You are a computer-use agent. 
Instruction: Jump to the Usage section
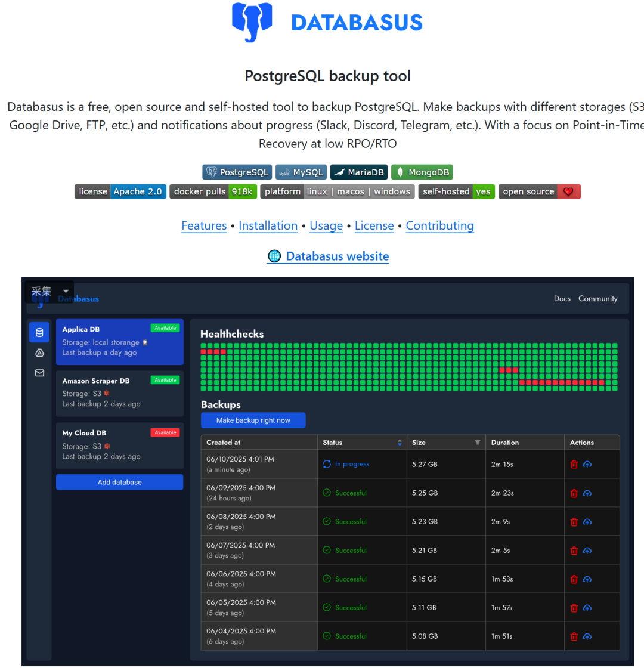[326, 225]
